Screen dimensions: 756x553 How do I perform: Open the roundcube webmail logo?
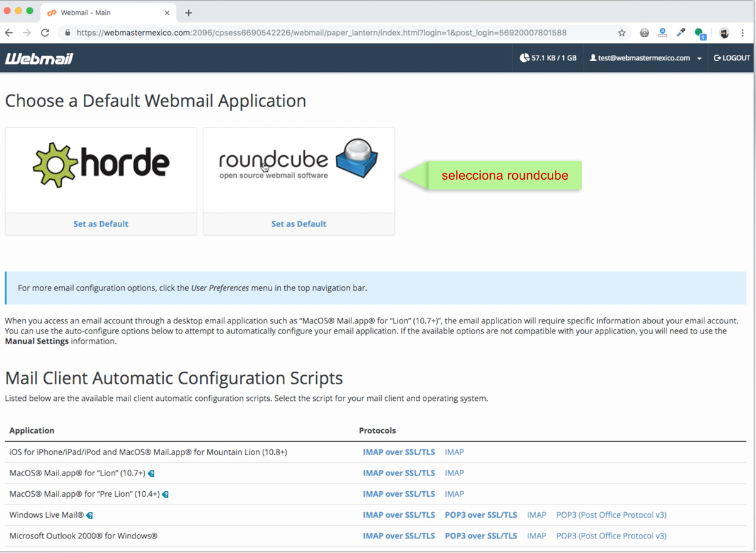299,163
